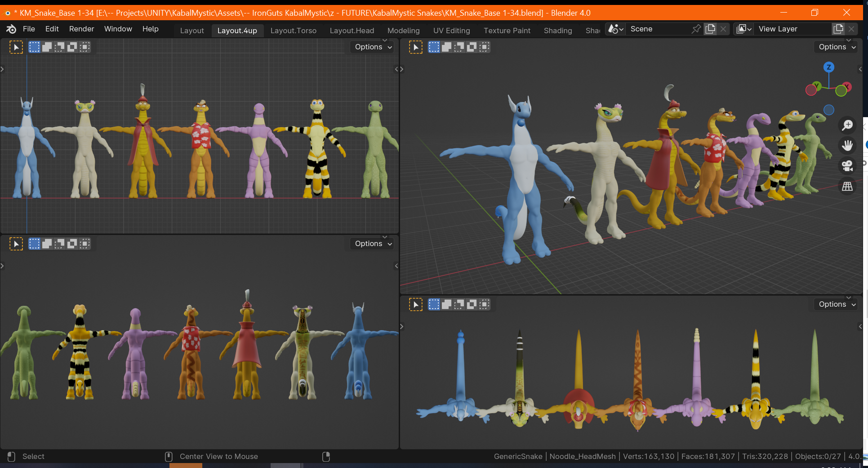Enable Extend selection mode in perspective viewport

[x=446, y=47]
